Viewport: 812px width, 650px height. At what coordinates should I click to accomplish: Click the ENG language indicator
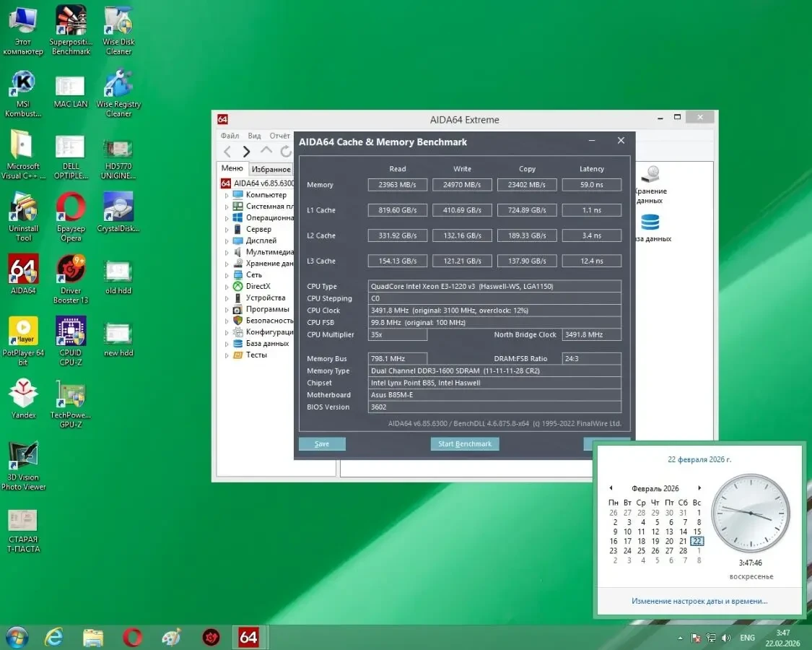[x=747, y=638]
